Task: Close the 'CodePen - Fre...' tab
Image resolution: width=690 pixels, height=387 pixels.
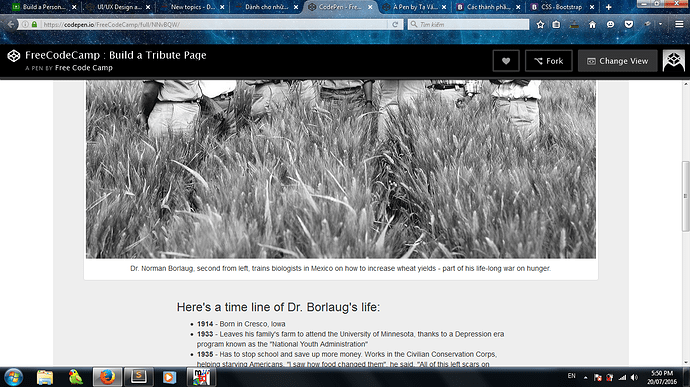Action: click(370, 7)
